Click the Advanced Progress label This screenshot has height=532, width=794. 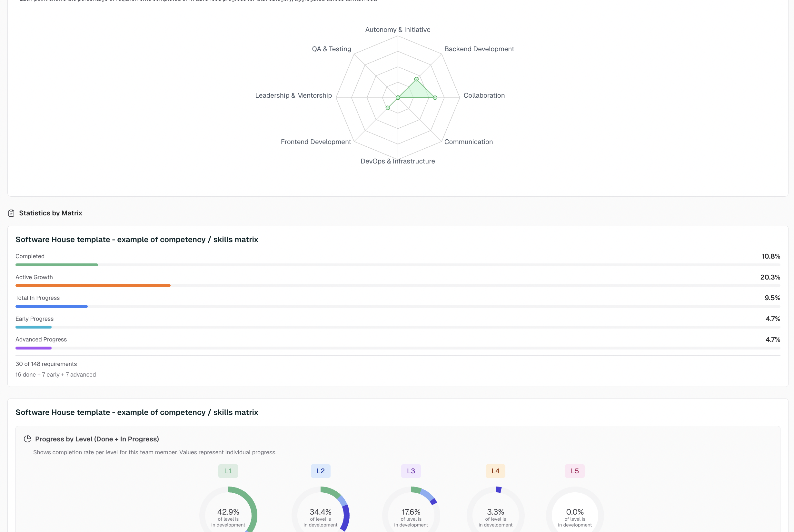coord(41,340)
